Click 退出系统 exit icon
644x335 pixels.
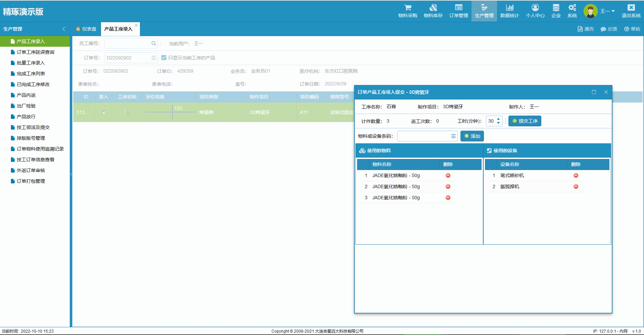click(631, 7)
